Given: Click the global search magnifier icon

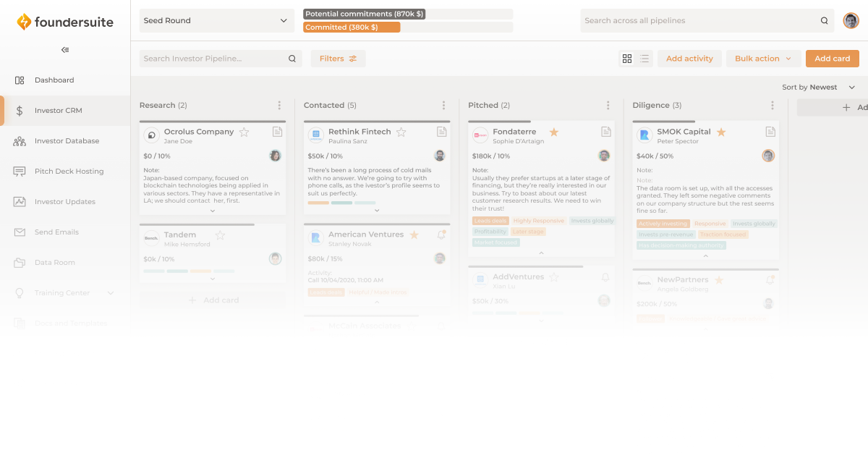Looking at the screenshot, I should [x=825, y=21].
